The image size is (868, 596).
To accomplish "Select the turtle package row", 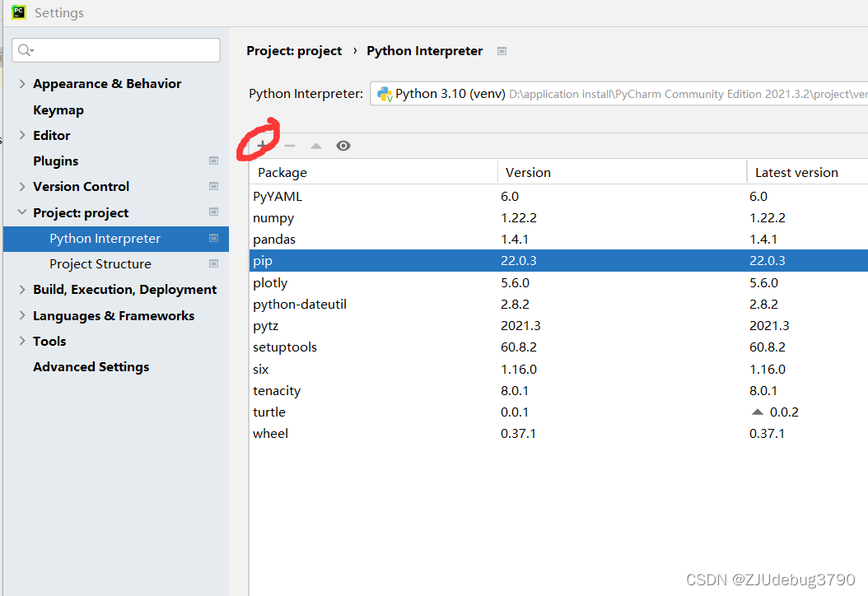I will (x=558, y=412).
